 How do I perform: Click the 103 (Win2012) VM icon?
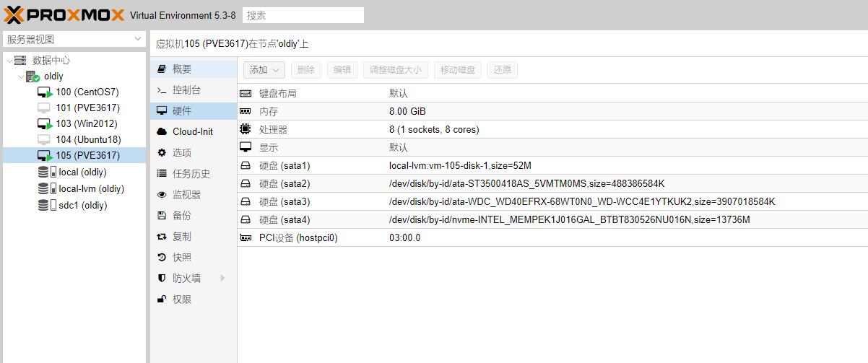pos(45,124)
